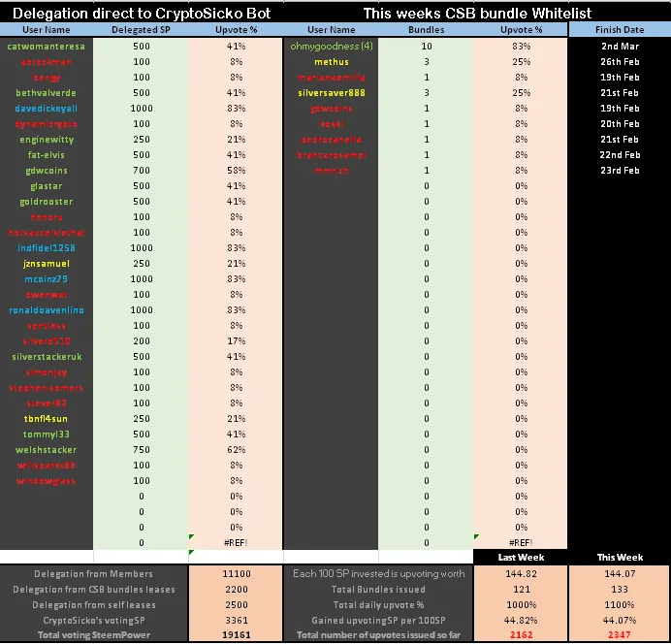The width and height of the screenshot is (671, 644).
Task: Select the silverstackeruk user name cell
Action: click(47, 357)
